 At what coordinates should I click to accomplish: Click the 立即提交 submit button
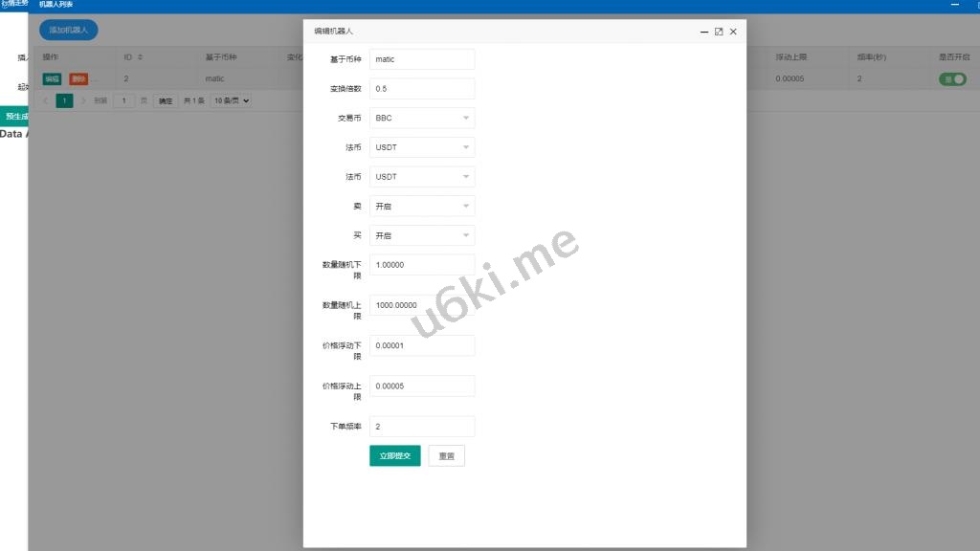[394, 456]
